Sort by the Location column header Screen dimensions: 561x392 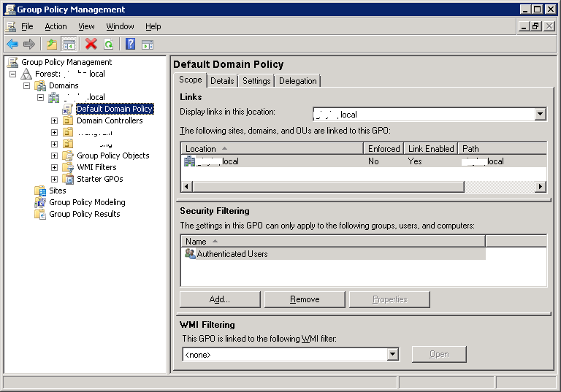(272, 148)
